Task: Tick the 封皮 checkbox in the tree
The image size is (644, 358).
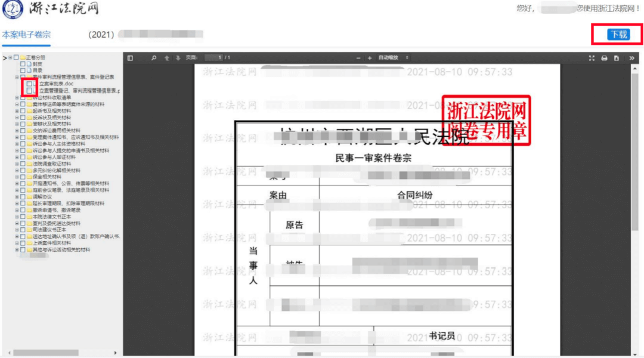Action: pos(23,64)
